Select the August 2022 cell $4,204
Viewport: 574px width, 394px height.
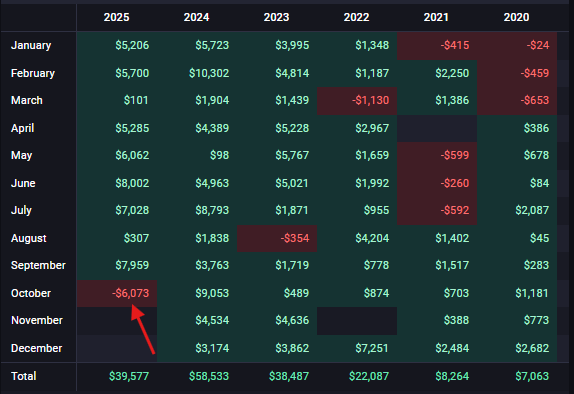coord(357,238)
